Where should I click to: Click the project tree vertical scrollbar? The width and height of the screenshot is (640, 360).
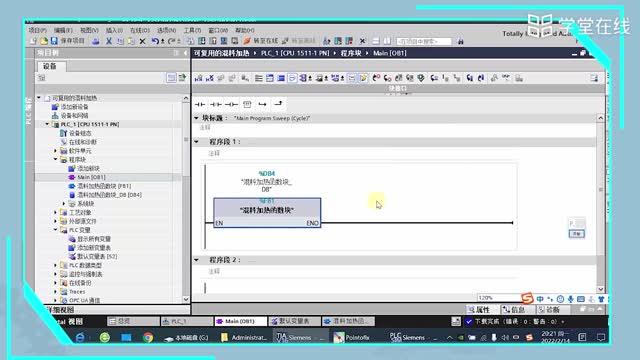point(186,198)
